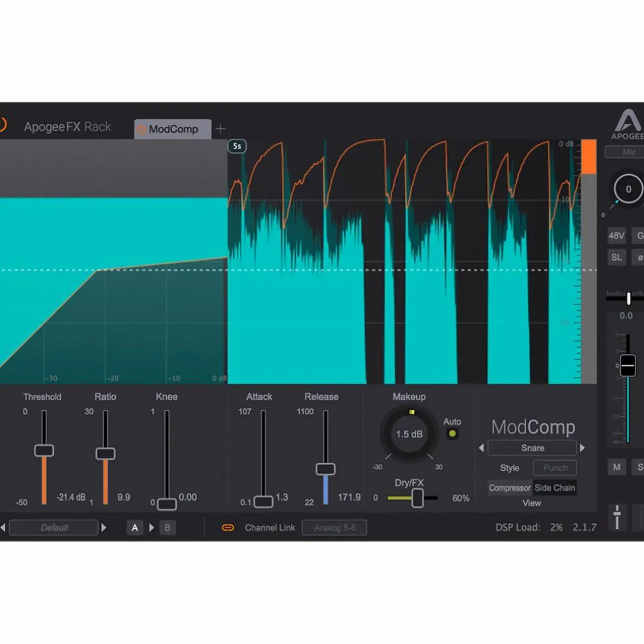This screenshot has width=644, height=644.
Task: Click the 0.0 level readout
Action: (626, 316)
